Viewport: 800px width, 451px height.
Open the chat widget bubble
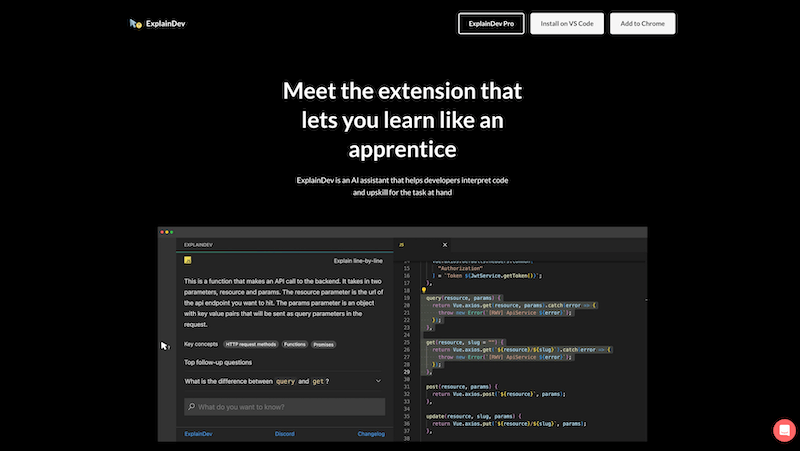click(x=783, y=429)
